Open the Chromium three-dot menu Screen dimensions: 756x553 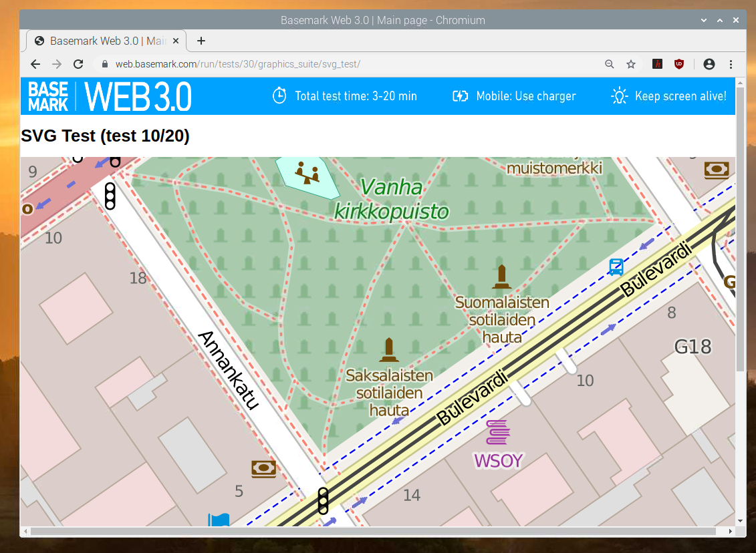[731, 64]
